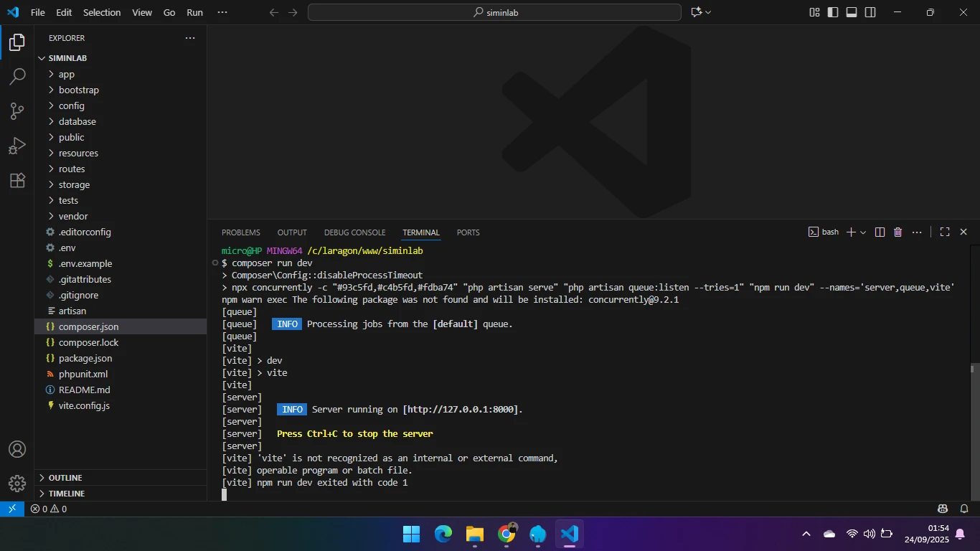This screenshot has height=551, width=980.
Task: Toggle the bottom panel visibility
Action: (852, 12)
